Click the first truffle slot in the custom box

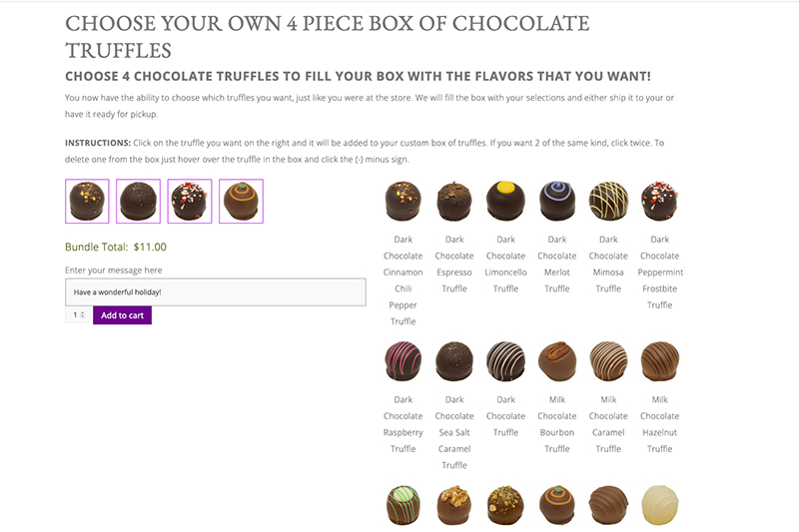pyautogui.click(x=87, y=201)
